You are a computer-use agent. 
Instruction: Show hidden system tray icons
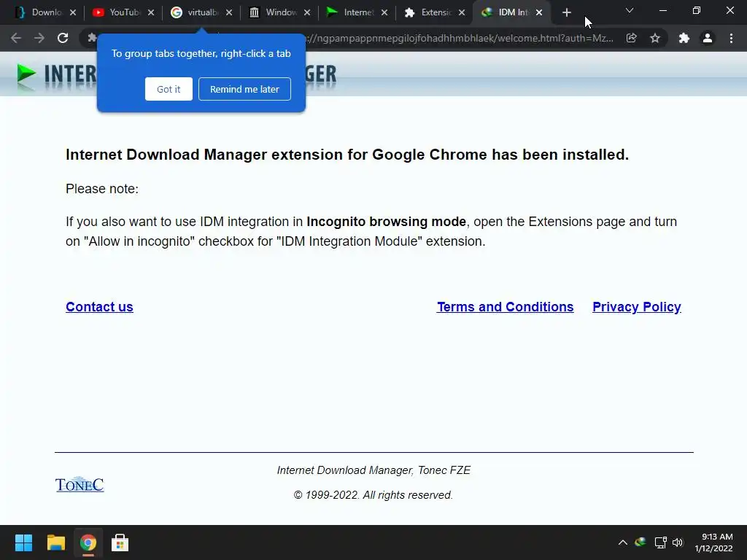[622, 542]
